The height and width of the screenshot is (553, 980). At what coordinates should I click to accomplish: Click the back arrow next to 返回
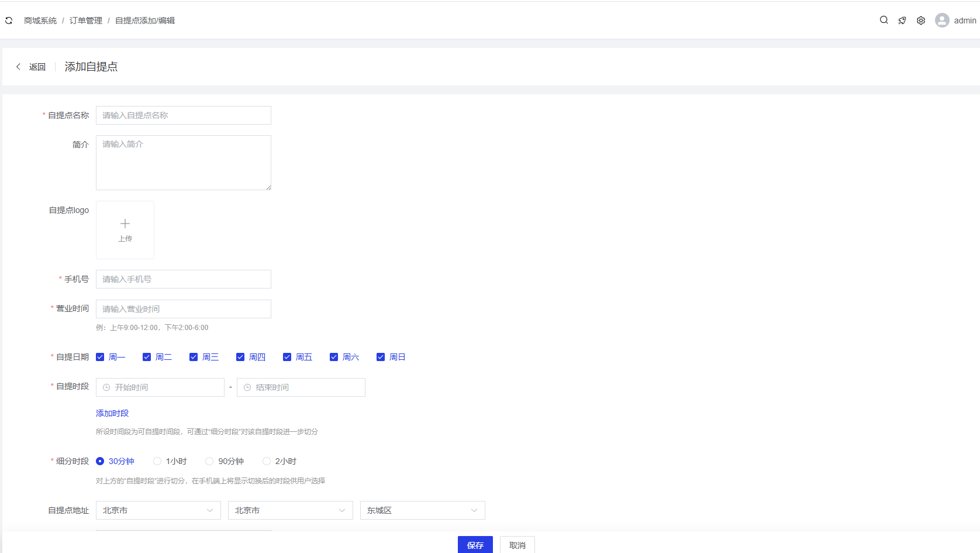[x=18, y=67]
